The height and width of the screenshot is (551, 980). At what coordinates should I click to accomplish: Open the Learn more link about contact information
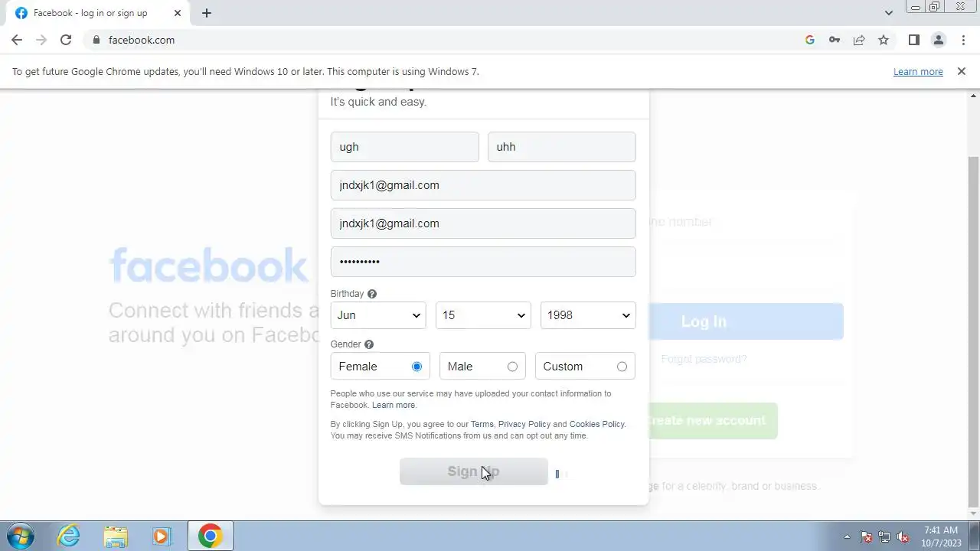point(394,405)
